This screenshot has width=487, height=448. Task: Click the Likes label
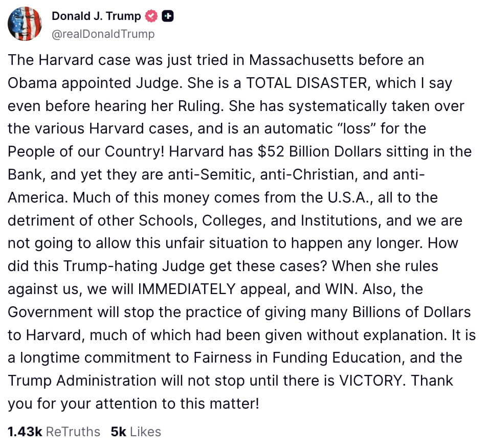click(145, 432)
